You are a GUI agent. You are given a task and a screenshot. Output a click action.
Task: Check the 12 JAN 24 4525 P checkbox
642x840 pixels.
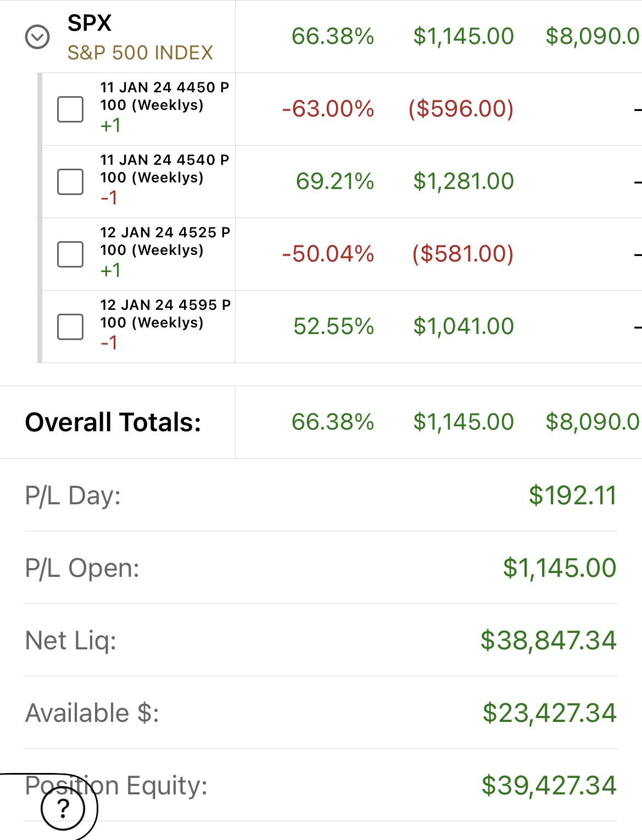70,254
